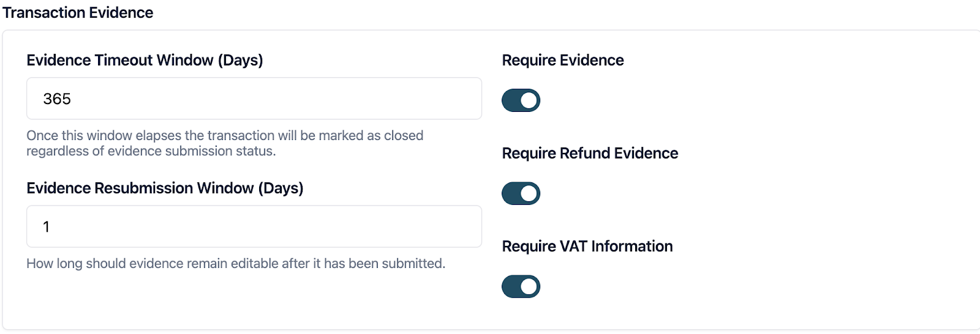Click help text about evidence remaining editable

click(x=235, y=263)
